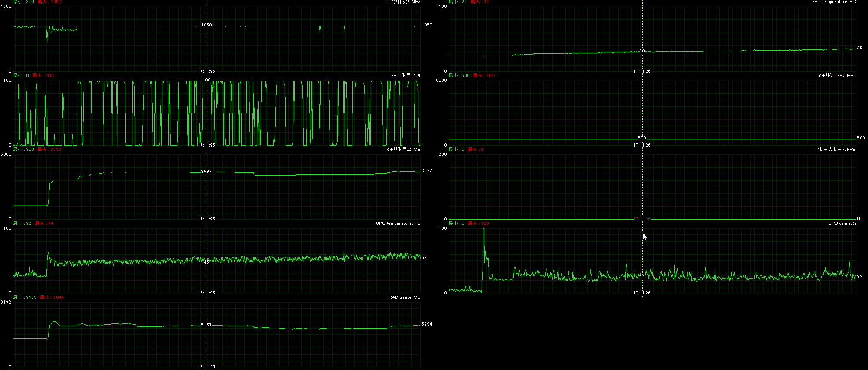Click the 3677 current value on memory usage graph
The image size is (868, 370).
pos(426,171)
